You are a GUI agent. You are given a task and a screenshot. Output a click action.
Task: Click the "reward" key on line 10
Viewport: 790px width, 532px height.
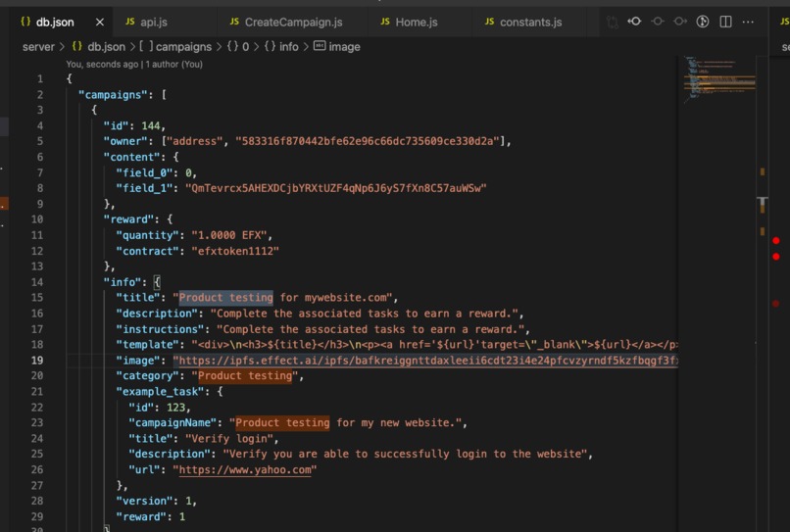(128, 219)
